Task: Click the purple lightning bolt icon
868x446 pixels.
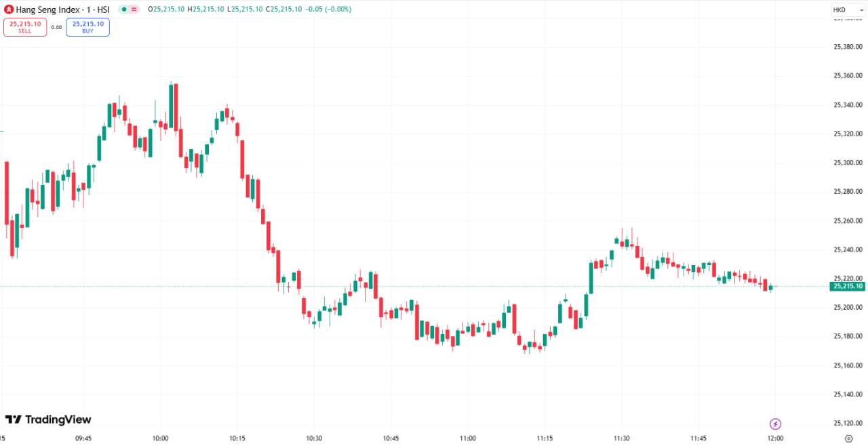Action: pos(776,424)
